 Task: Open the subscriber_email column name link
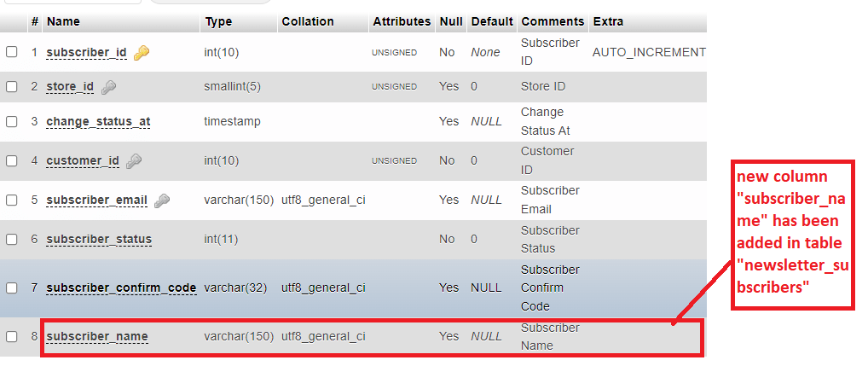pyautogui.click(x=97, y=200)
